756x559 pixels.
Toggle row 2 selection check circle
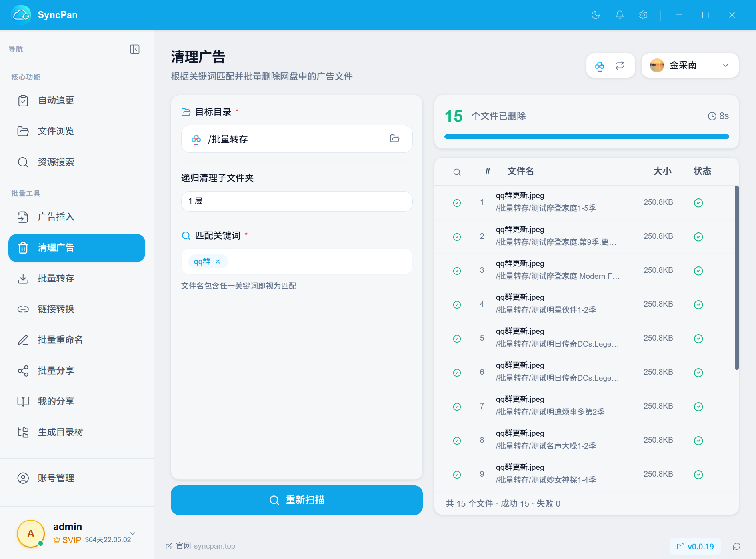click(457, 237)
